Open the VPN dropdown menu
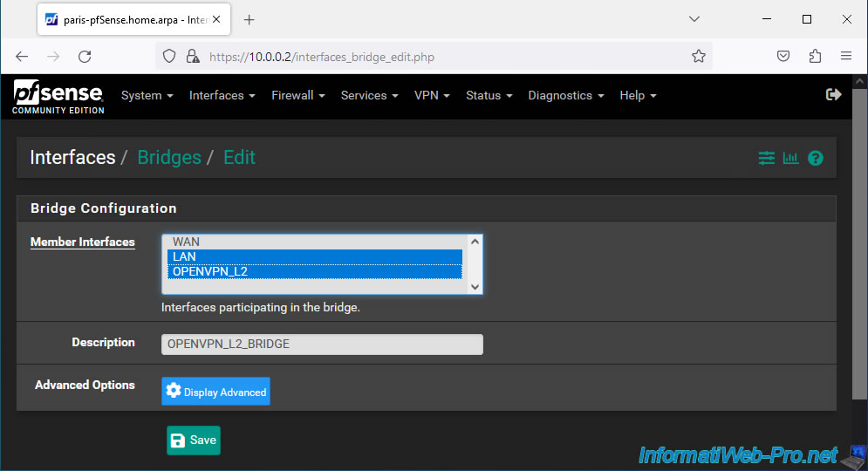 (432, 96)
